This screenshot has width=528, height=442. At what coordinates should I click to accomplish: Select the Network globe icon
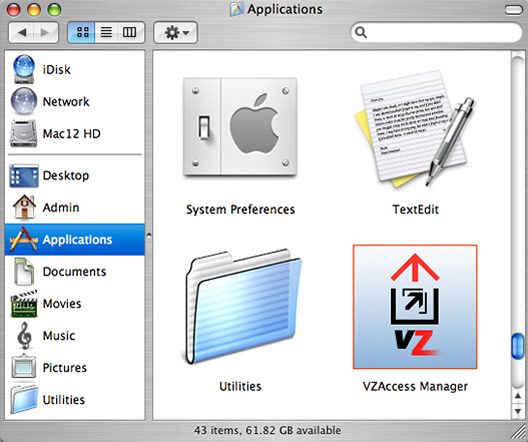(x=24, y=101)
